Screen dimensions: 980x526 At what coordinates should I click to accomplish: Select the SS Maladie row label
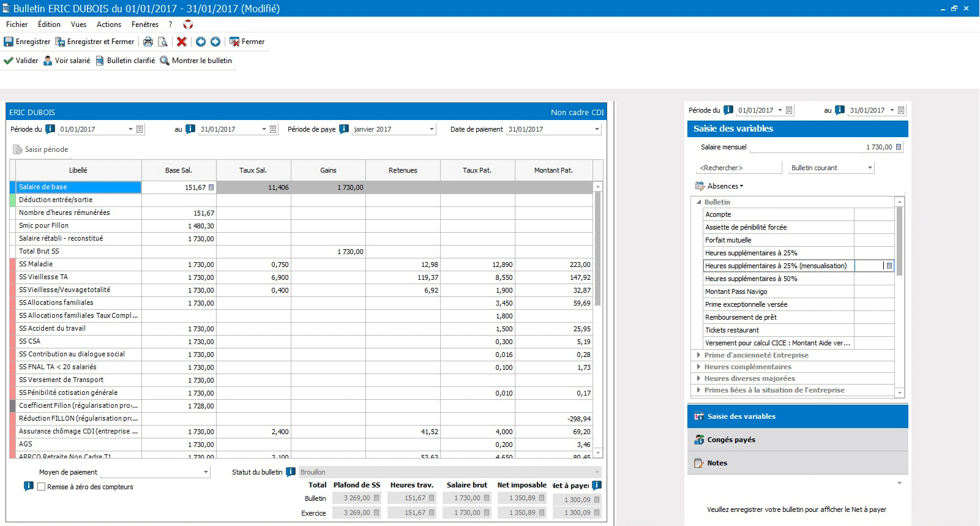pyautogui.click(x=78, y=265)
